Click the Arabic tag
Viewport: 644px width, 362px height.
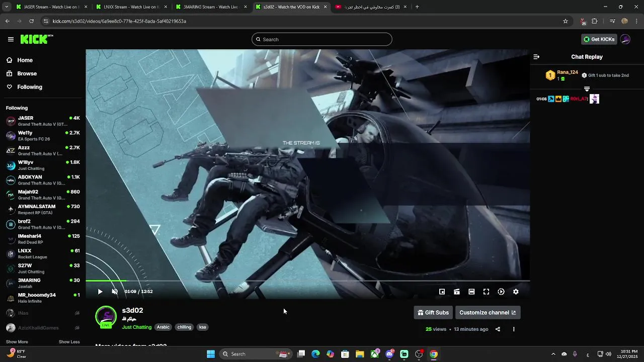click(x=163, y=327)
